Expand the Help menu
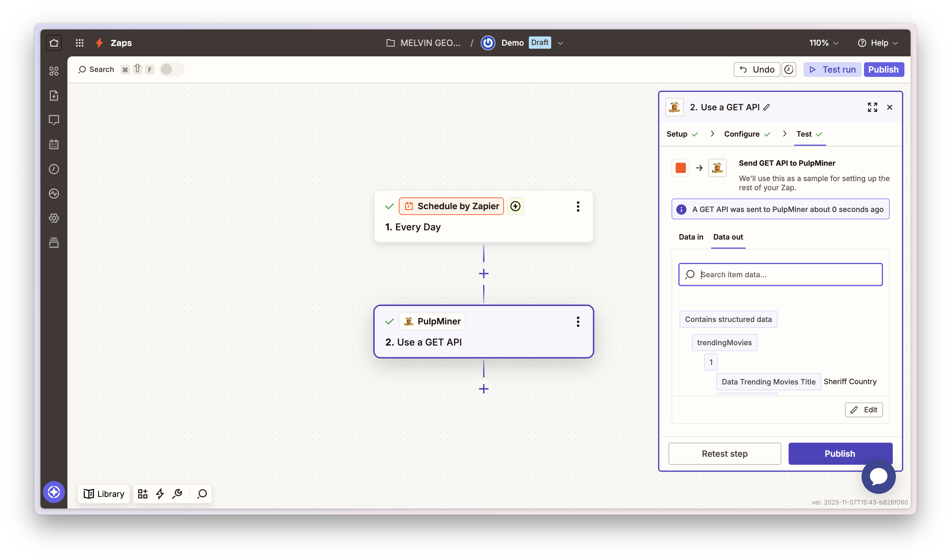951x560 pixels. click(878, 43)
